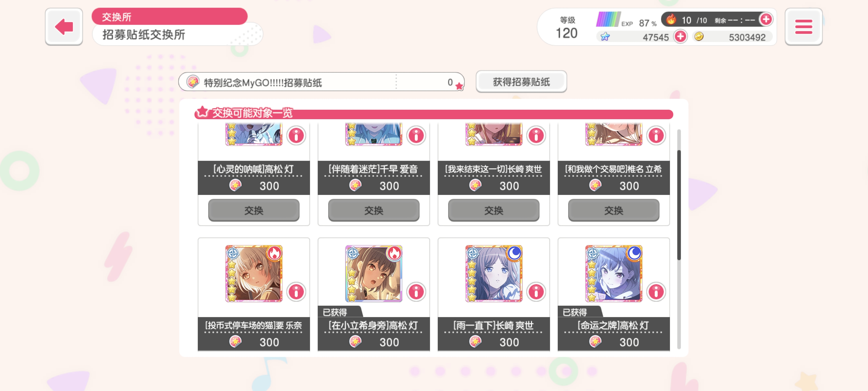Exchange for 伴随着迷茫 千早爱音 card
The width and height of the screenshot is (868, 391).
[x=374, y=210]
